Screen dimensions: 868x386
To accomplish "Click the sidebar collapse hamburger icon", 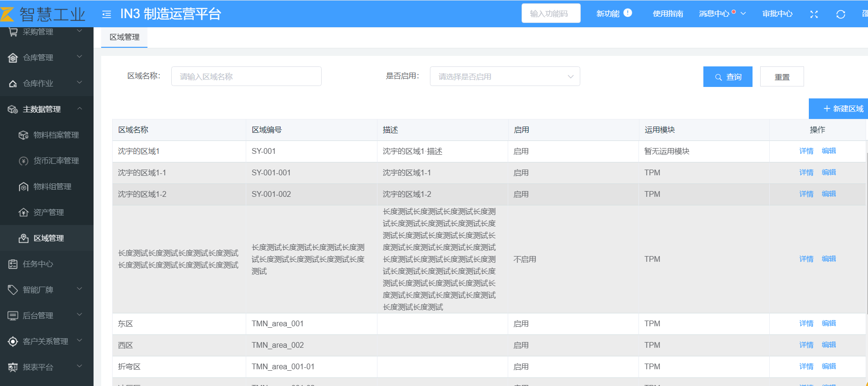I will click(106, 14).
